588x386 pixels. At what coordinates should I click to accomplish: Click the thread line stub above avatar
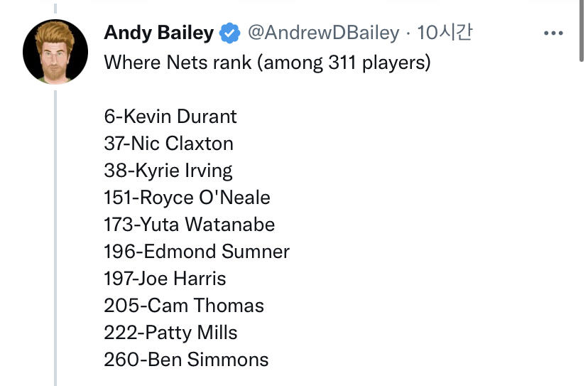click(x=55, y=7)
